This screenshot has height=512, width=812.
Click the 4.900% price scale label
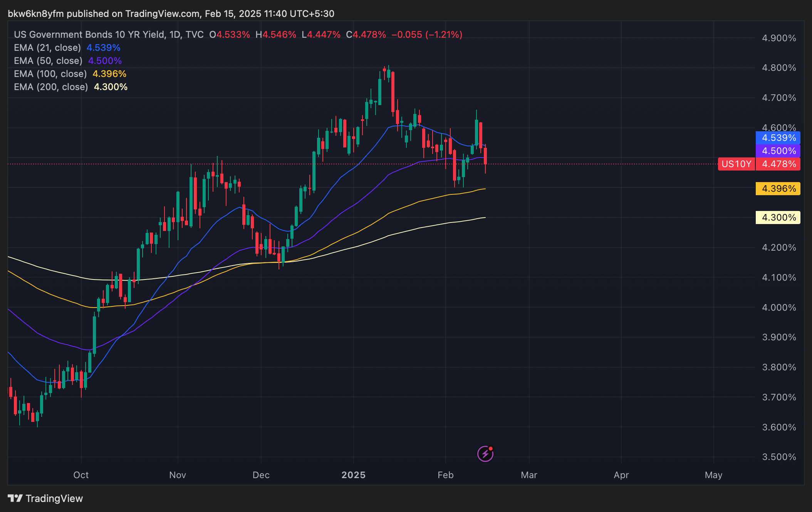coord(779,38)
